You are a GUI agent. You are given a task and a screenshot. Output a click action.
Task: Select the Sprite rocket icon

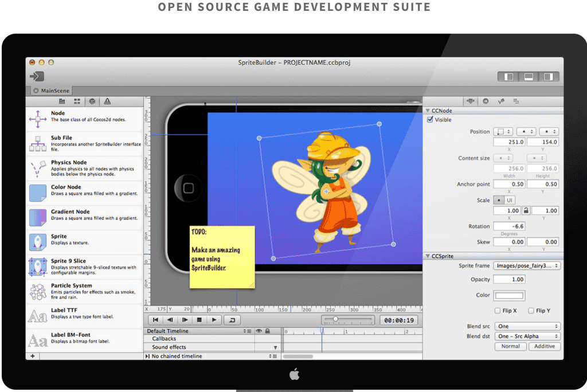pyautogui.click(x=38, y=242)
